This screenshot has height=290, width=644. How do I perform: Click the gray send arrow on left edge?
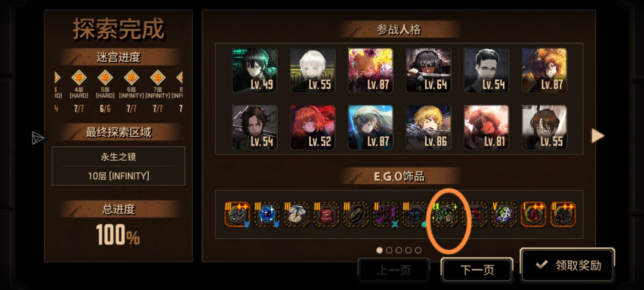[37, 138]
